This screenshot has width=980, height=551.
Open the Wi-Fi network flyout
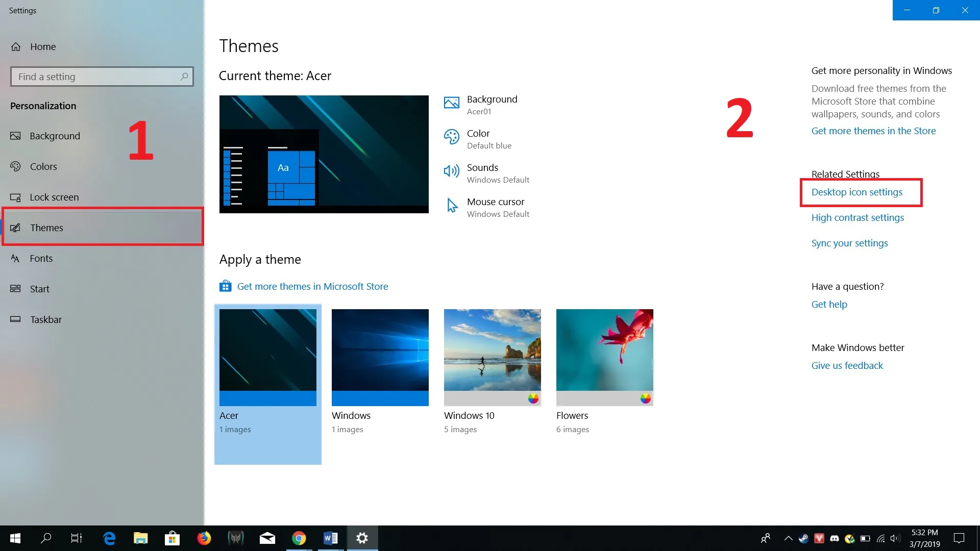pyautogui.click(x=880, y=538)
